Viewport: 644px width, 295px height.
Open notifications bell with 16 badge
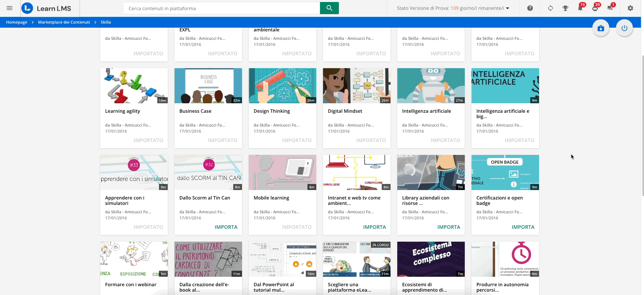tap(580, 8)
